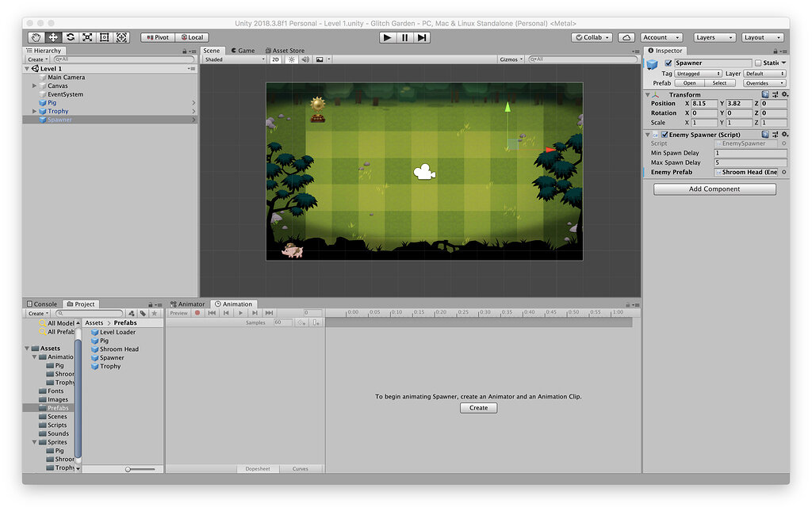Disable the Enemy Spawner script checkbox
The image size is (812, 511).
tap(665, 135)
